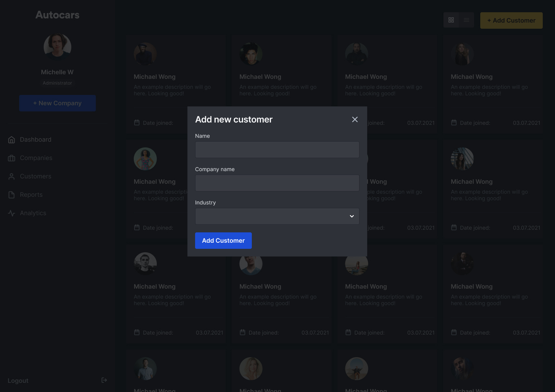Go to Companies in the sidebar
The width and height of the screenshot is (555, 392).
36,158
